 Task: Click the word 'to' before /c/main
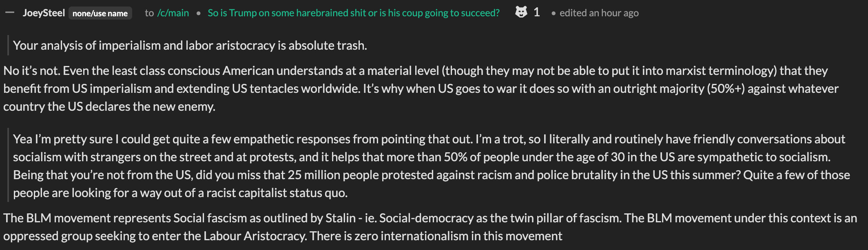[149, 13]
